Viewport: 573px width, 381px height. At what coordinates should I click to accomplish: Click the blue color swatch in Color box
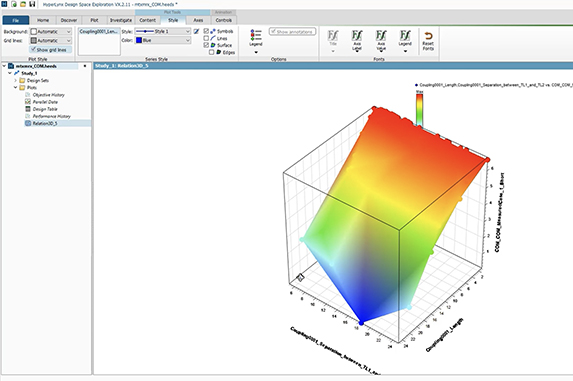coord(139,40)
